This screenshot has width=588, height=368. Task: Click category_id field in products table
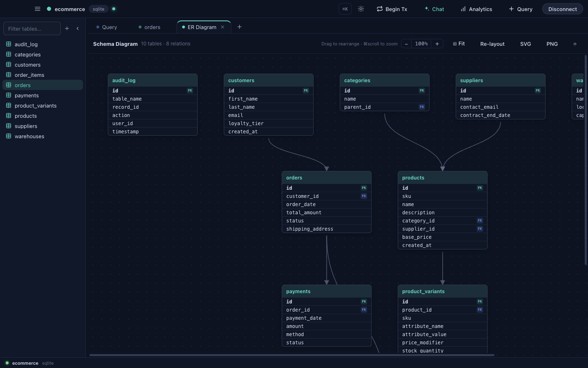443,221
